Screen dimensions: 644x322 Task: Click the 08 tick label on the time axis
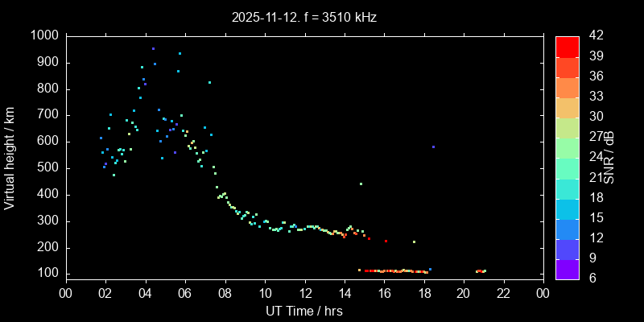coord(225,293)
